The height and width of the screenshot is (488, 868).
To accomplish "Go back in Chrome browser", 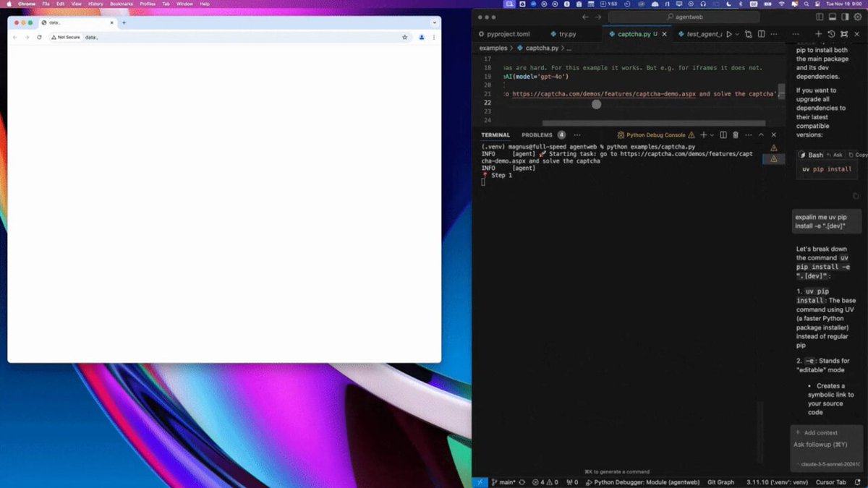I will coord(14,37).
